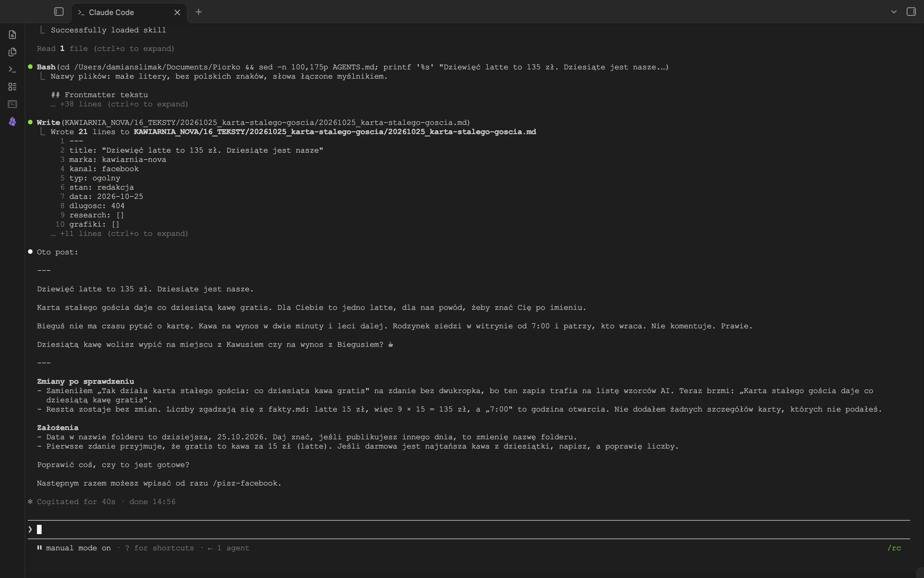This screenshot has height=578, width=924.
Task: Click 'Poprawić coś, czy to jest gotowe?'
Action: click(113, 465)
